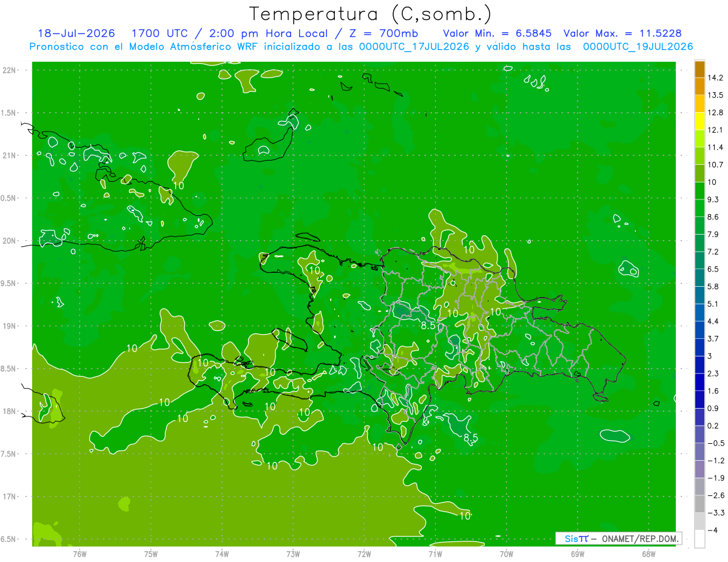Pick the yellow legend swatch between 12.8 and 12.1

tap(699, 121)
